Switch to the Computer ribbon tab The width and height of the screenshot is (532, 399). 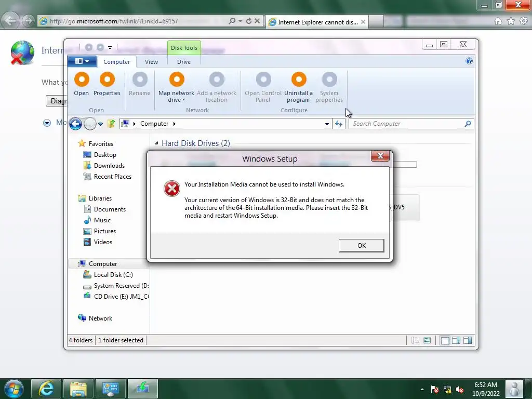point(117,62)
